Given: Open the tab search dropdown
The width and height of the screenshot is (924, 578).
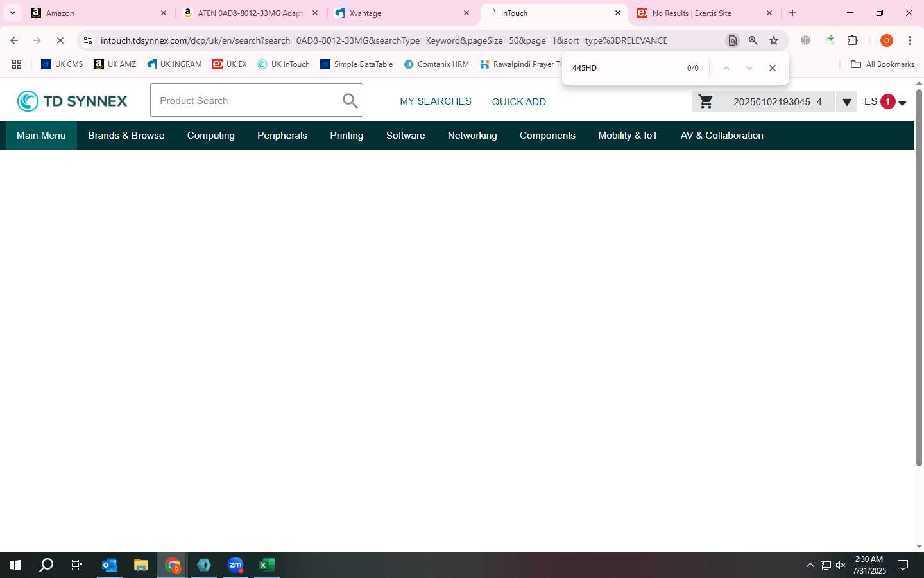Looking at the screenshot, I should coord(12,13).
